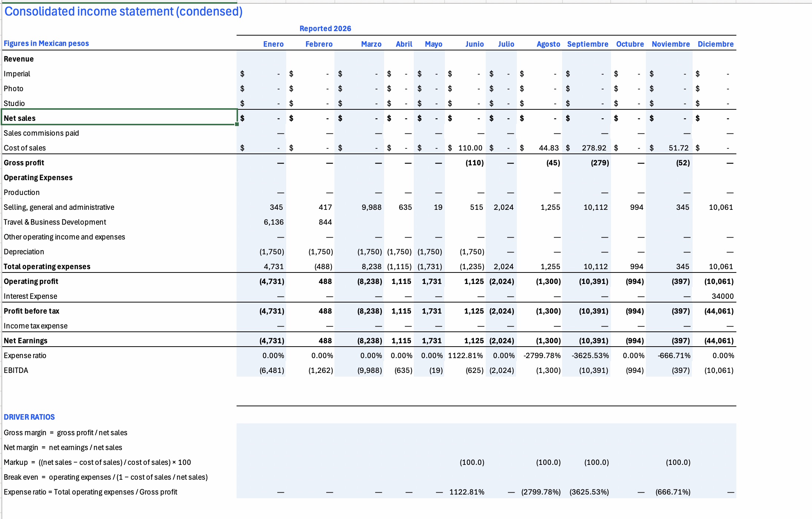Select the Enero column header
This screenshot has height=519, width=812.
coord(273,44)
